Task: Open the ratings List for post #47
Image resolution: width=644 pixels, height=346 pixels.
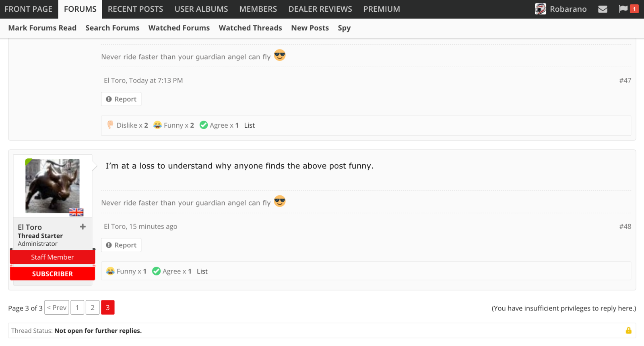Action: click(x=249, y=125)
